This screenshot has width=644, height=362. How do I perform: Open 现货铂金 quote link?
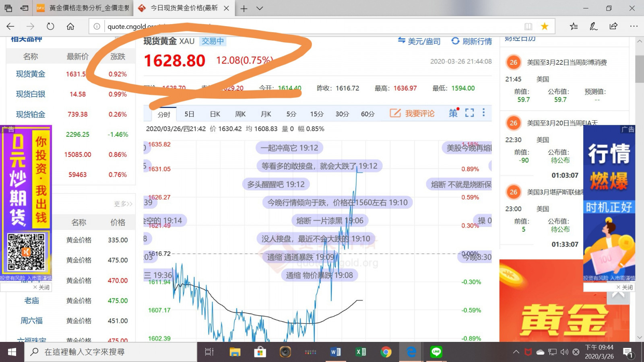click(x=31, y=114)
